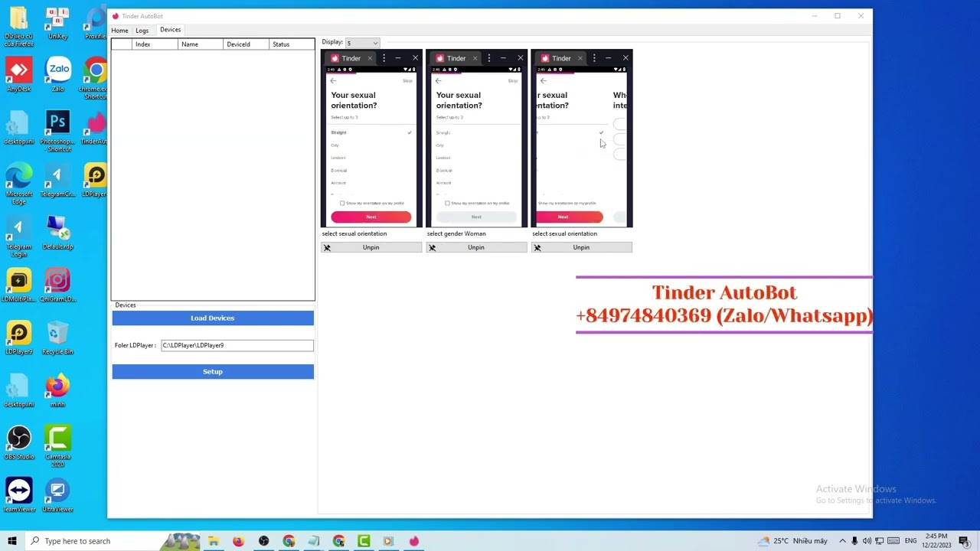Click pink Next button in first emulator
This screenshot has height=551, width=980.
click(371, 217)
